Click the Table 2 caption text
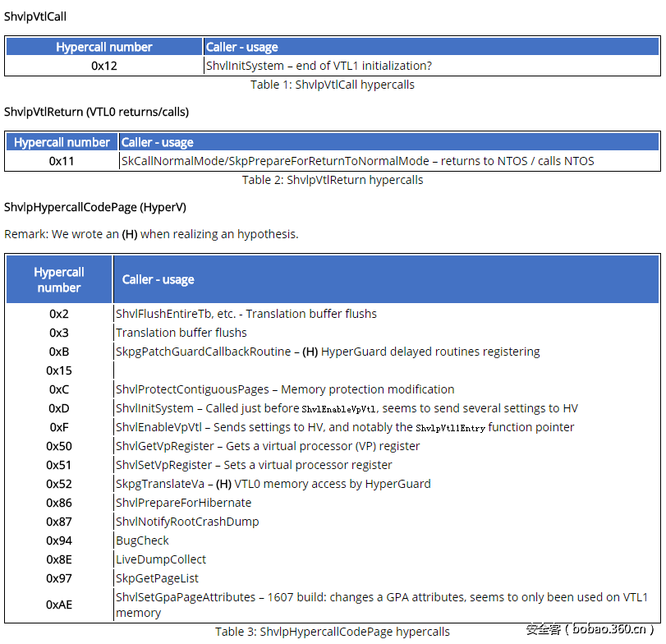Viewport: 666px width, 644px height. pos(333,180)
